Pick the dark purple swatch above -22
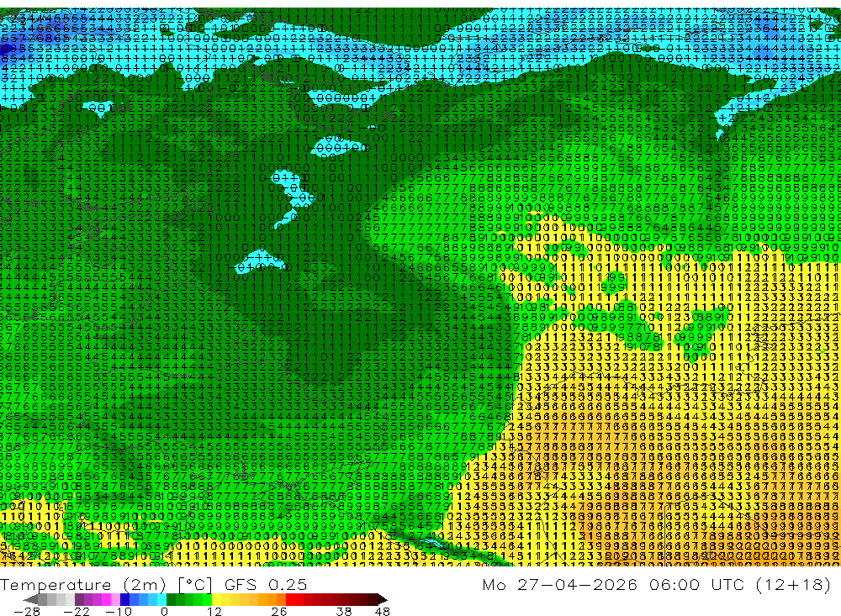 (79, 600)
